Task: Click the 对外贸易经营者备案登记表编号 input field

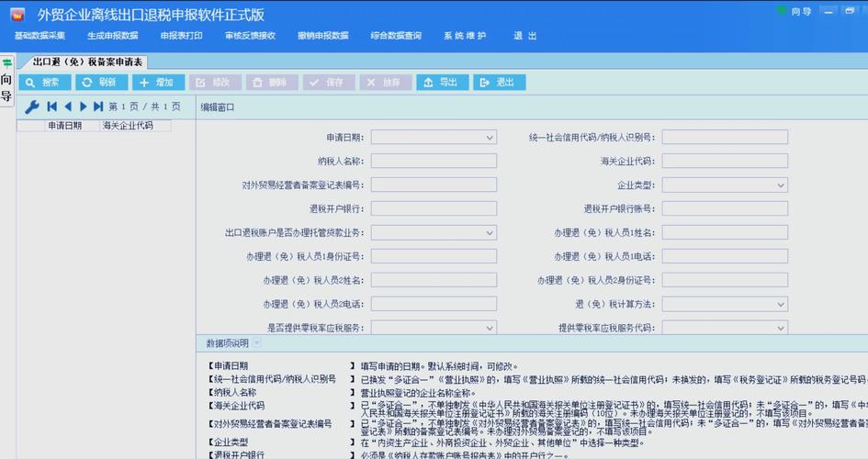Action: coord(434,185)
